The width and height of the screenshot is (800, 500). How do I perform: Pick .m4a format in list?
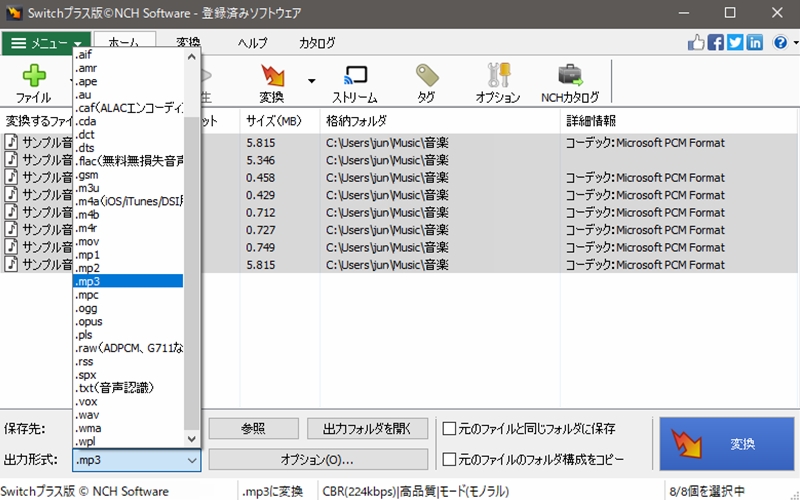pos(128,201)
